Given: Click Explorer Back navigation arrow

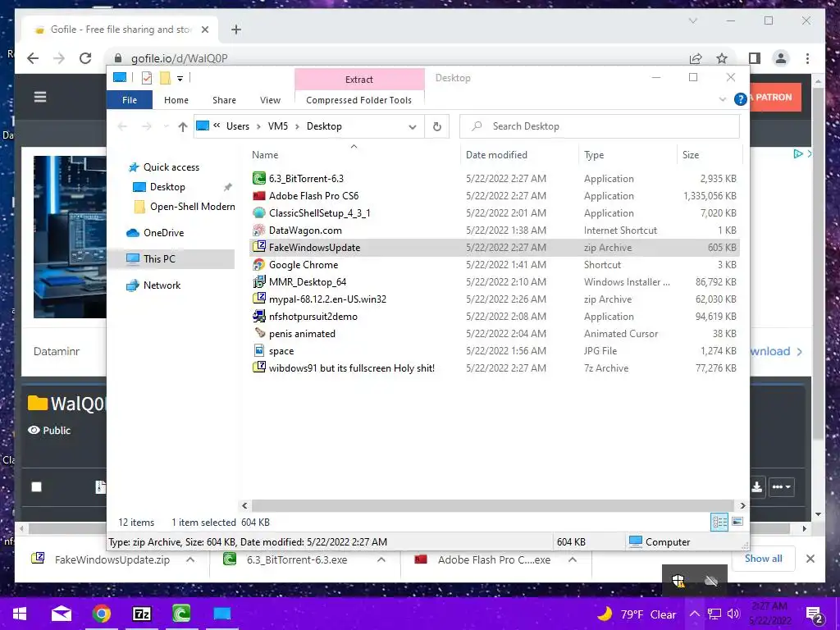Looking at the screenshot, I should pyautogui.click(x=122, y=126).
